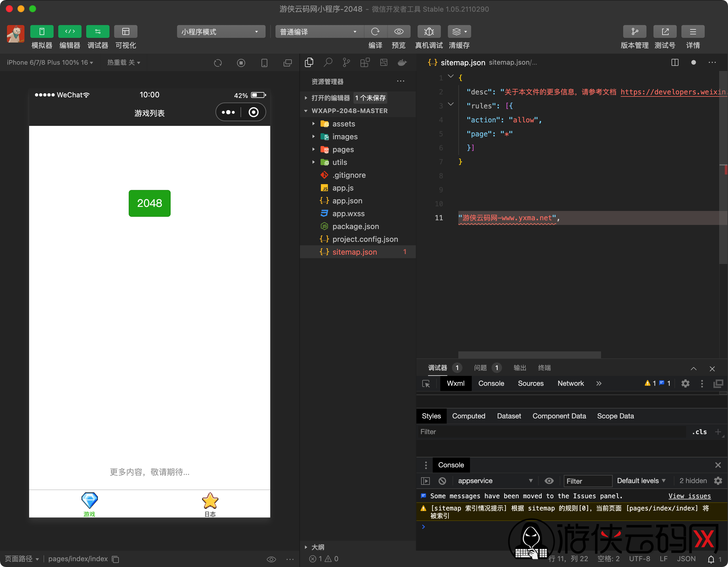
Task: Select the 游戏 tab in simulator
Action: click(89, 505)
